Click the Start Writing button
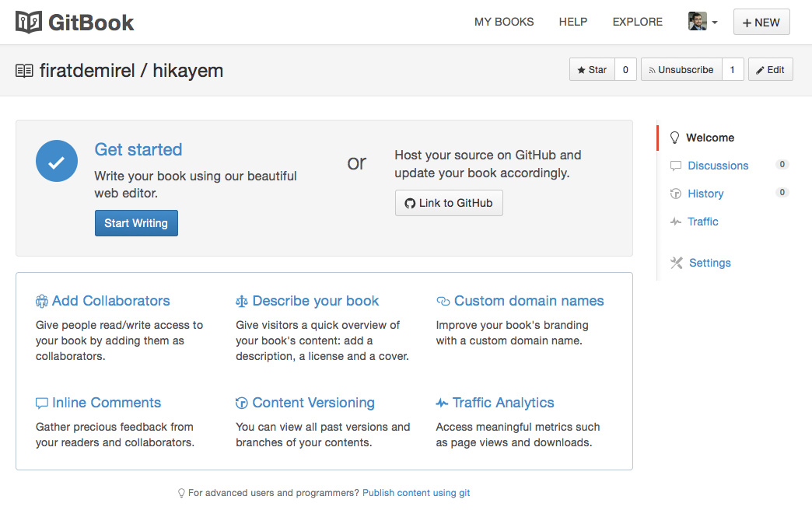 point(136,223)
